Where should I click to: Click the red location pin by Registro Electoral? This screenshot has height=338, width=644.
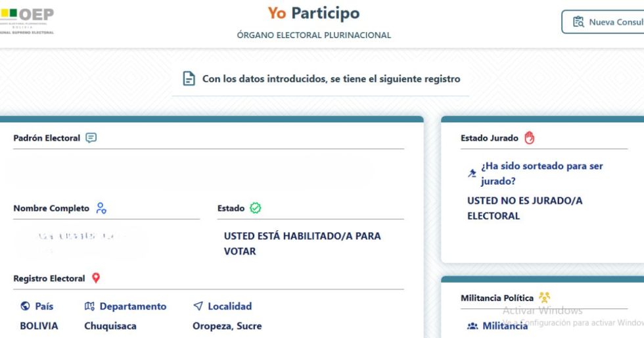point(96,278)
